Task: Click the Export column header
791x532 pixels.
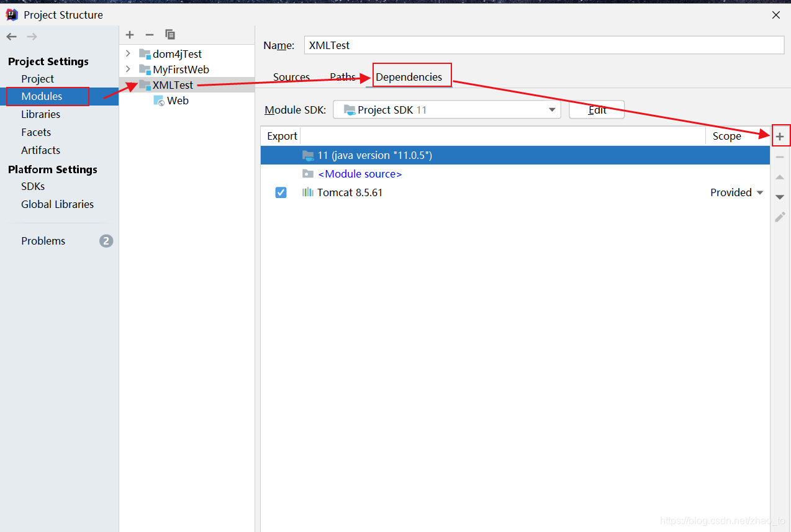Action: click(282, 136)
